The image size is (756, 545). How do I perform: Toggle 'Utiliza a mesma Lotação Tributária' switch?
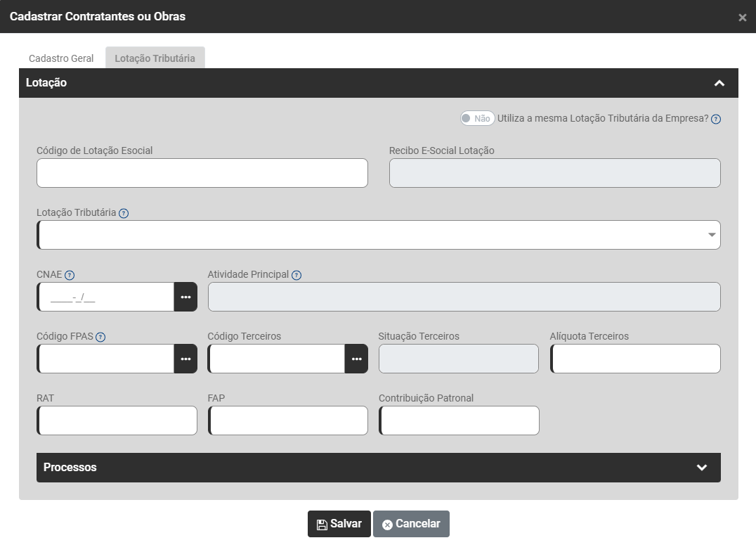click(477, 118)
